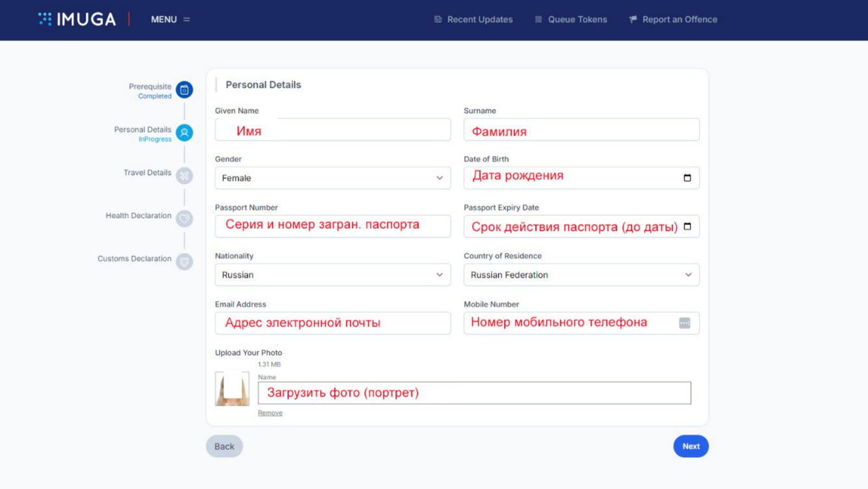Click the Remove link under the photo
This screenshot has height=489, width=868.
(270, 413)
